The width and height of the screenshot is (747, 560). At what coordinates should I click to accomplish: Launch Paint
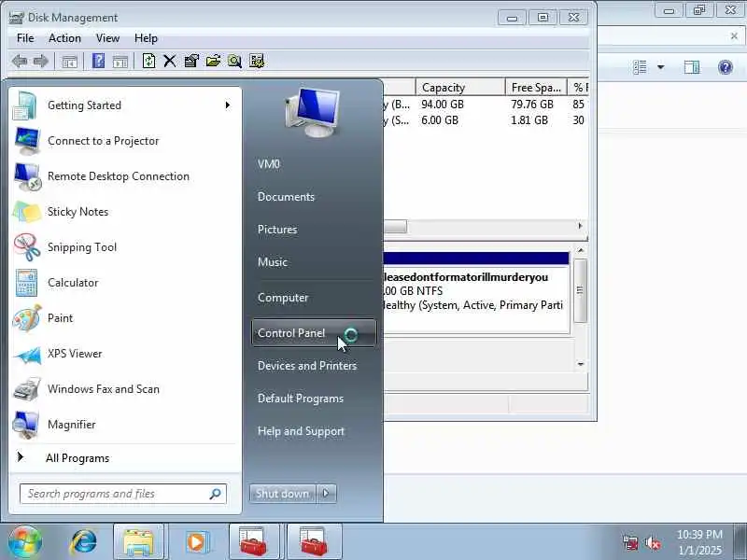coord(125,318)
